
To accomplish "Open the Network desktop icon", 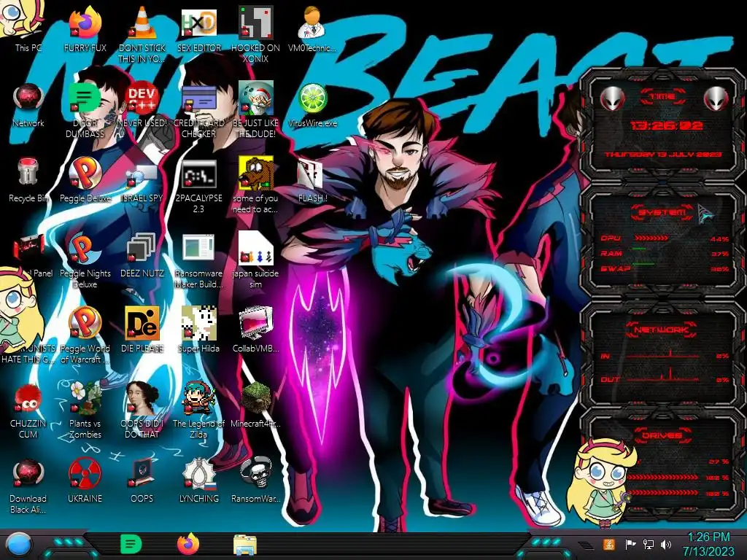I will (x=28, y=105).
